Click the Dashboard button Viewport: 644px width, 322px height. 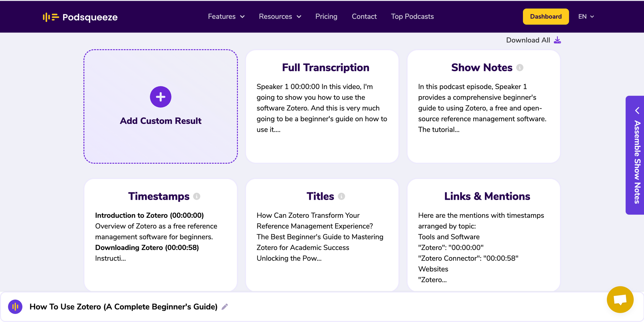pos(546,17)
